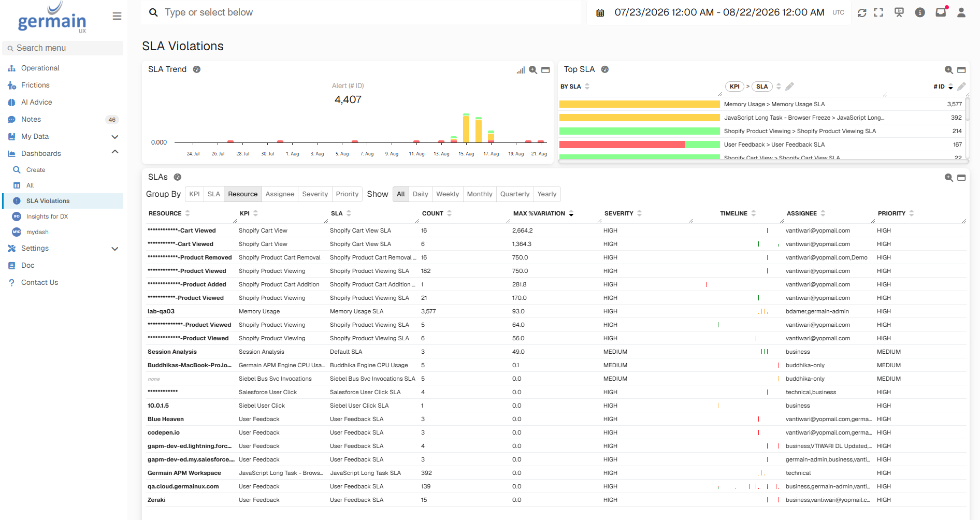The image size is (980, 520).
Task: Open SLA Violations dashboard in sidebar
Action: (63, 201)
